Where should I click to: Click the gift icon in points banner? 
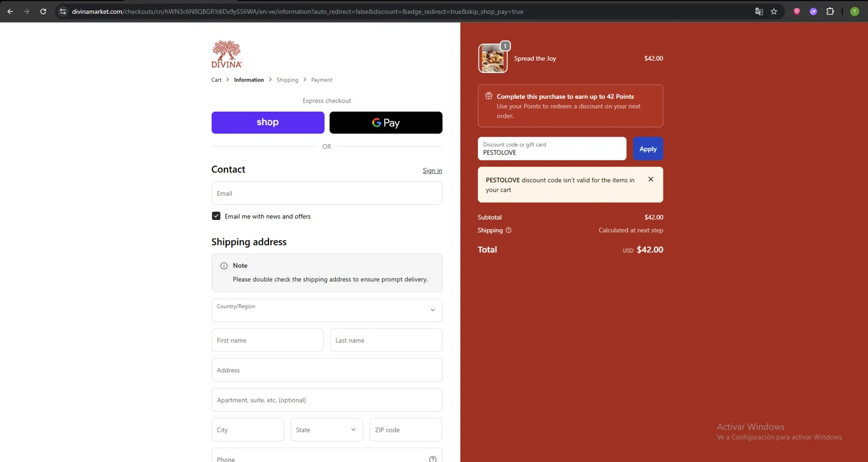coord(489,96)
